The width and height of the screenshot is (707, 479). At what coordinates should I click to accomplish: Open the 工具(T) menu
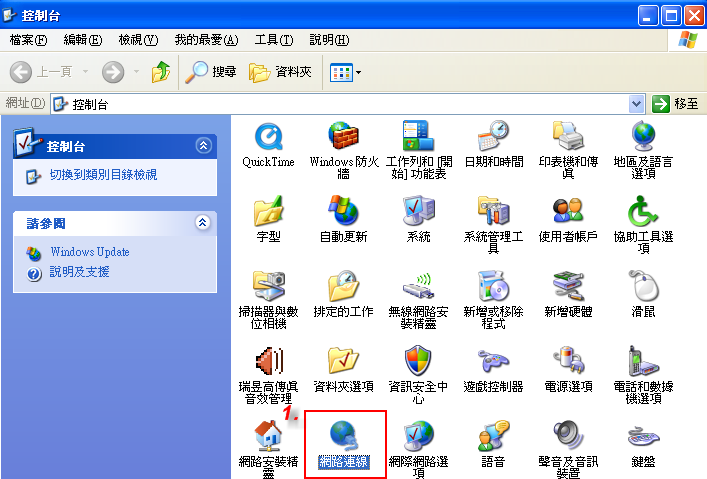click(x=273, y=40)
